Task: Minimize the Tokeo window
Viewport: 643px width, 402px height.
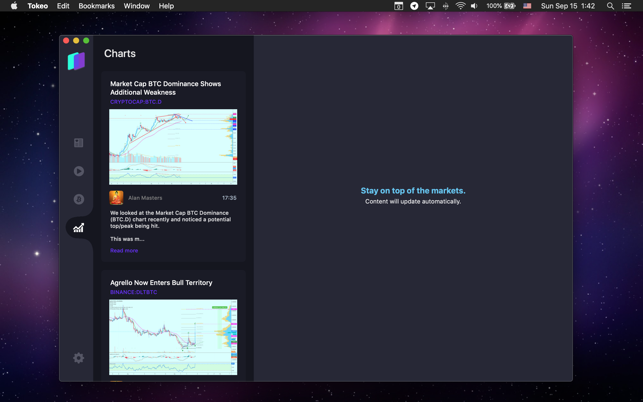Action: (x=76, y=40)
